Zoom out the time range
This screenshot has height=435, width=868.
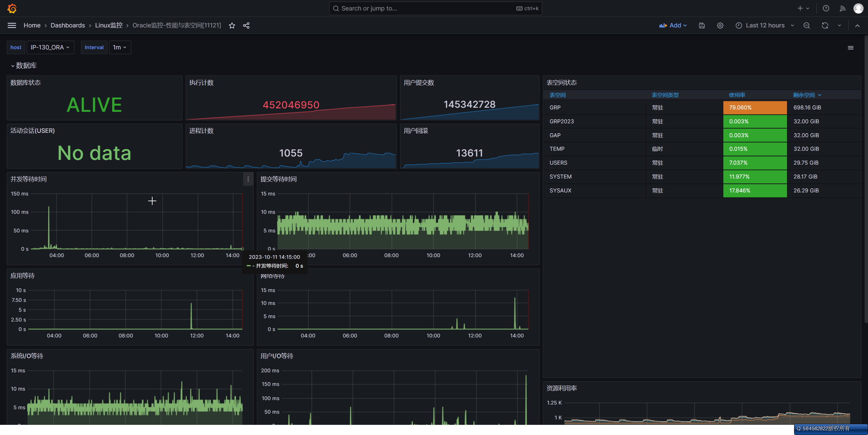click(807, 25)
